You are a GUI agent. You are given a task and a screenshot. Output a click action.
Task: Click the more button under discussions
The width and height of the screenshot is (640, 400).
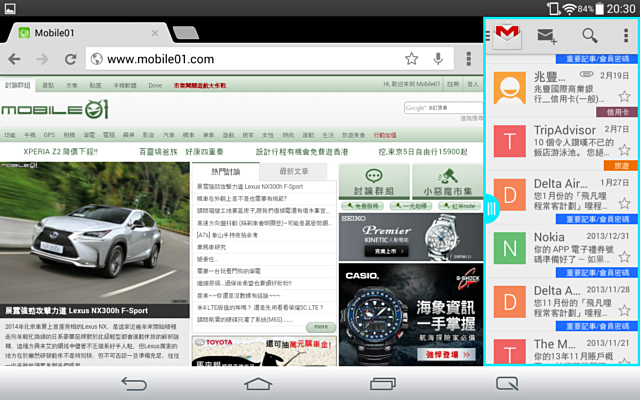click(x=321, y=327)
